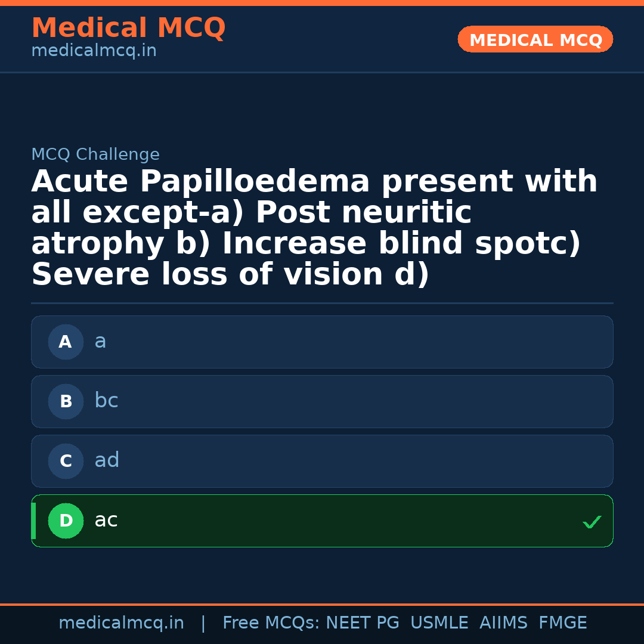Click the green checkmark on answer D
The image size is (644, 644).
click(592, 523)
